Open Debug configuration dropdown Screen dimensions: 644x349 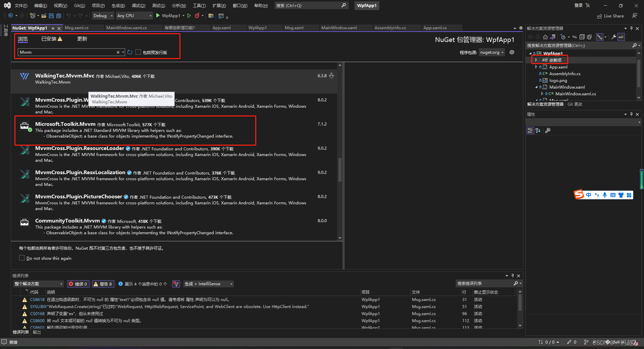point(103,16)
